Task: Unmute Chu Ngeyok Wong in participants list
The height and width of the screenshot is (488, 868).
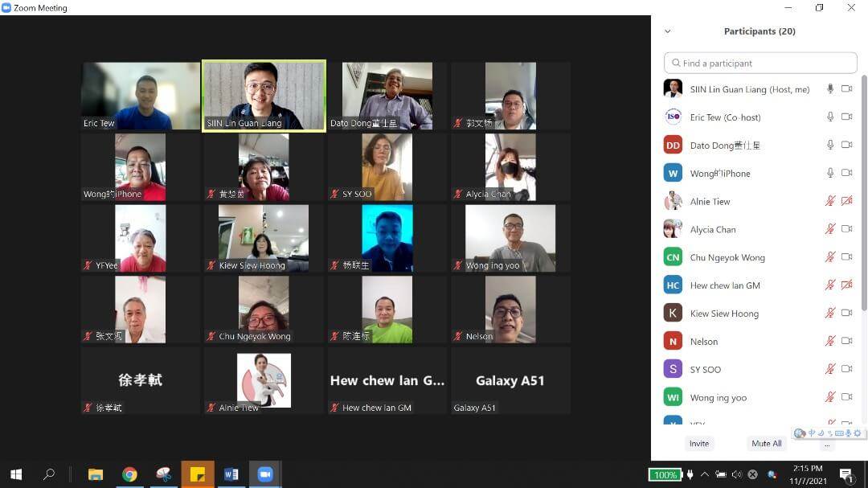Action: pyautogui.click(x=830, y=257)
